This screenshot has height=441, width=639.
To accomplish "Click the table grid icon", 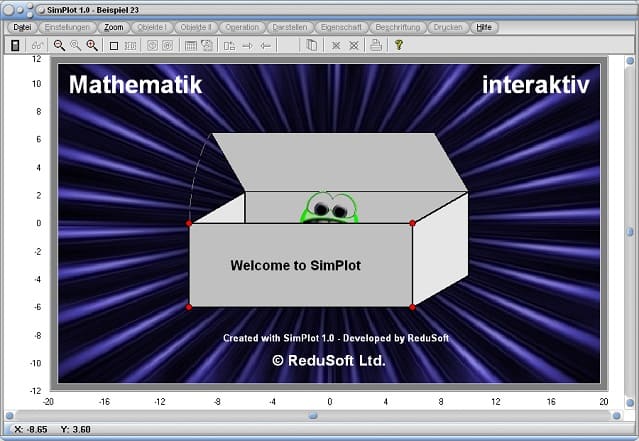I will [x=191, y=46].
